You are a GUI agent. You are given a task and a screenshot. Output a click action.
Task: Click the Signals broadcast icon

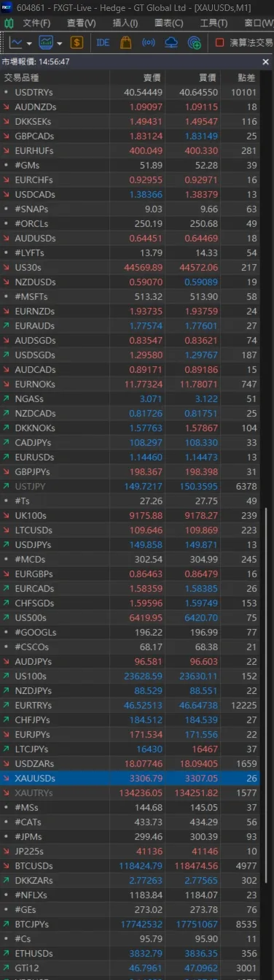tap(148, 42)
